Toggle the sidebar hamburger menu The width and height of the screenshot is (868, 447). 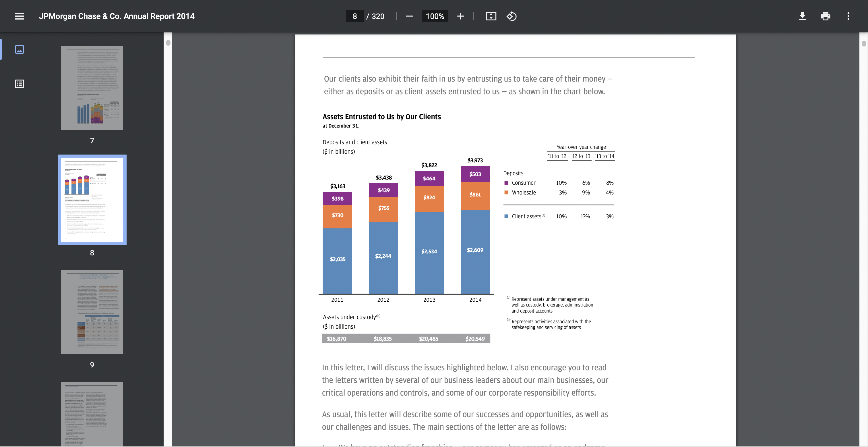coord(20,16)
